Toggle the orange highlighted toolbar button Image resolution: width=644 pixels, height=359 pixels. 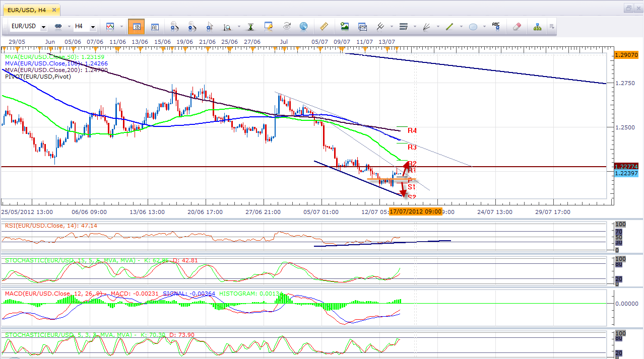136,26
